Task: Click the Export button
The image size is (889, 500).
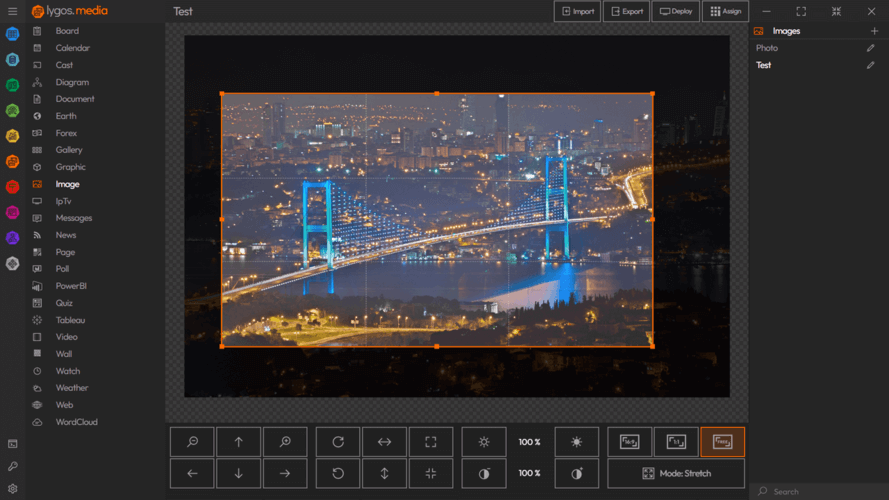Action: [x=626, y=11]
